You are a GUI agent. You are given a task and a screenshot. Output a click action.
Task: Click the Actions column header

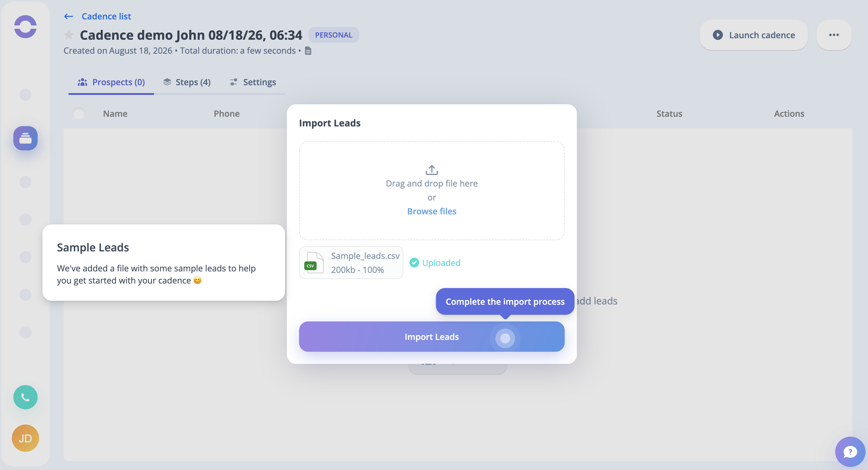[789, 113]
